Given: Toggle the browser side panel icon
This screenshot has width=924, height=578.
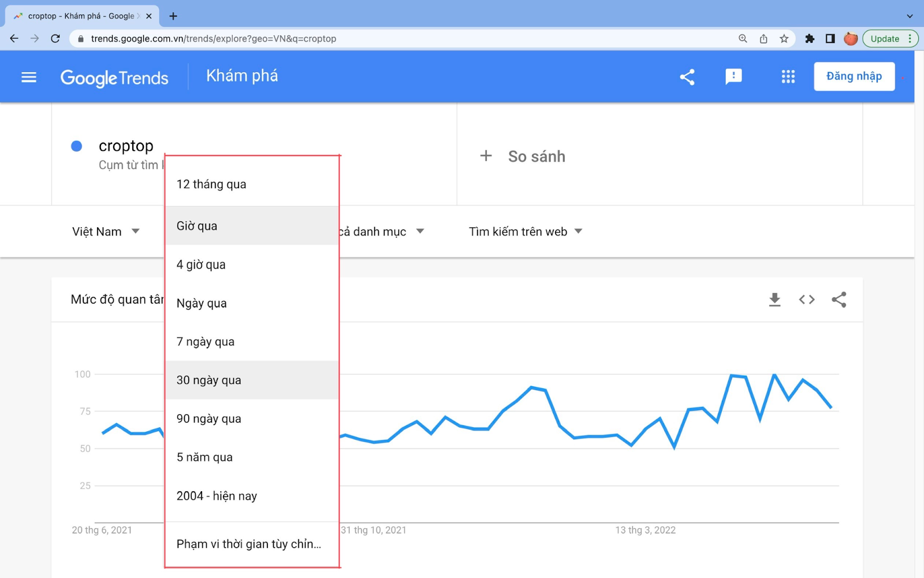Looking at the screenshot, I should pos(830,39).
